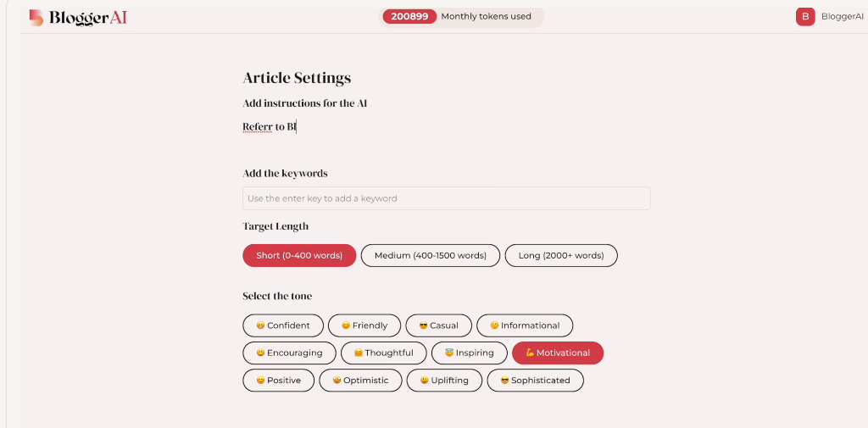868x428 pixels.
Task: Select the Sophisticated tone chip
Action: click(535, 381)
